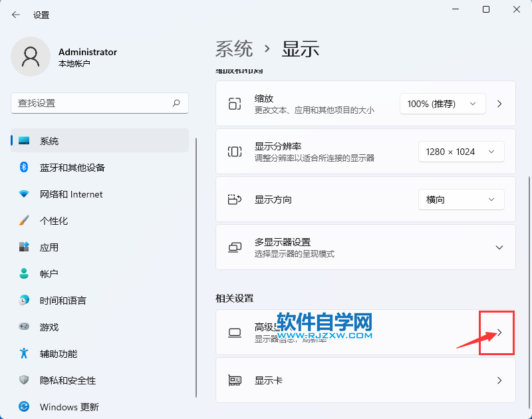This screenshot has width=532, height=419.
Task: Click the search magnifier icon
Action: point(176,103)
